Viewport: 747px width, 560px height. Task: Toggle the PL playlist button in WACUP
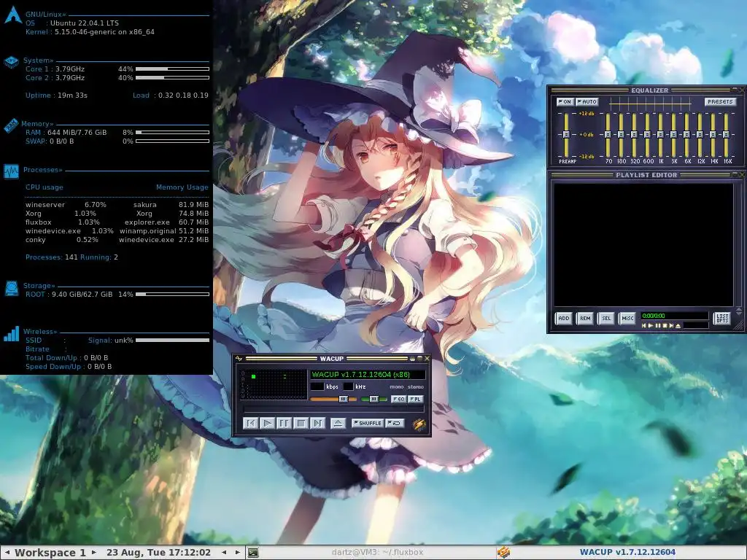(x=416, y=399)
